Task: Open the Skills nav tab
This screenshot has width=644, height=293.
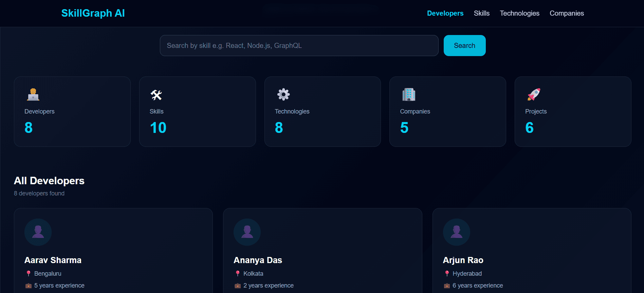Action: pyautogui.click(x=482, y=13)
